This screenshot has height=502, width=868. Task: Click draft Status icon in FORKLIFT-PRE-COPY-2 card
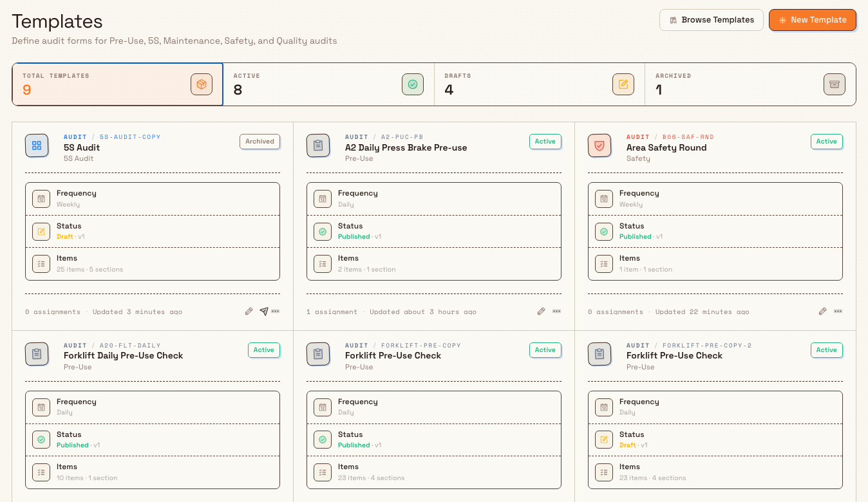(x=604, y=440)
